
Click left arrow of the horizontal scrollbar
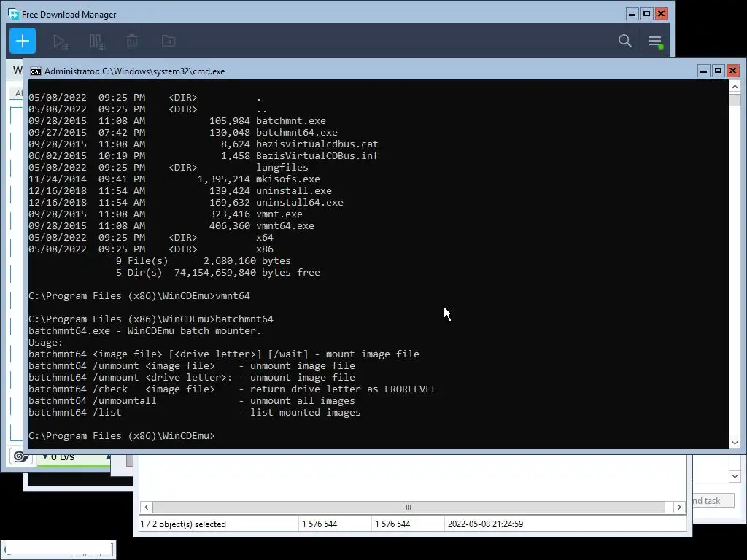[146, 507]
